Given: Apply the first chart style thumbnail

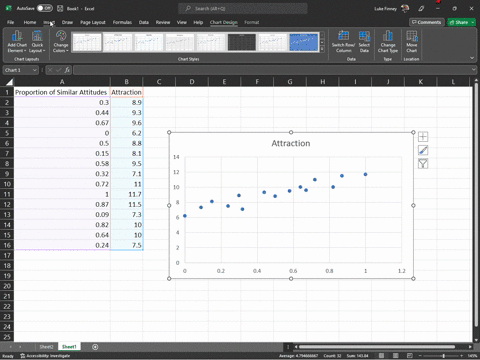Looking at the screenshot, I should 87,42.
